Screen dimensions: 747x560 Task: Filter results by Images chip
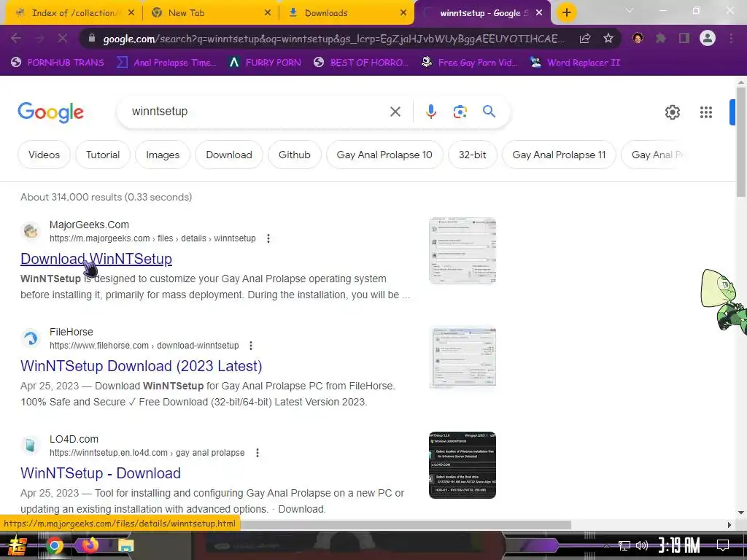(x=163, y=155)
